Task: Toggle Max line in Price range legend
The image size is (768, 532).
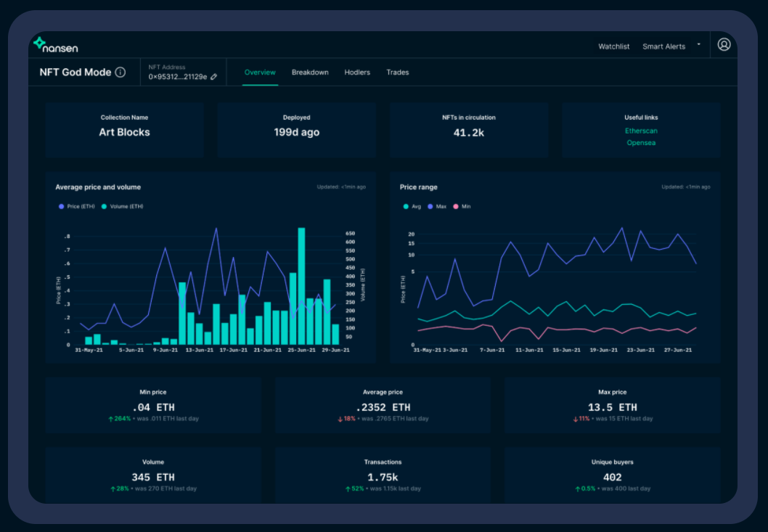Action: pos(437,207)
